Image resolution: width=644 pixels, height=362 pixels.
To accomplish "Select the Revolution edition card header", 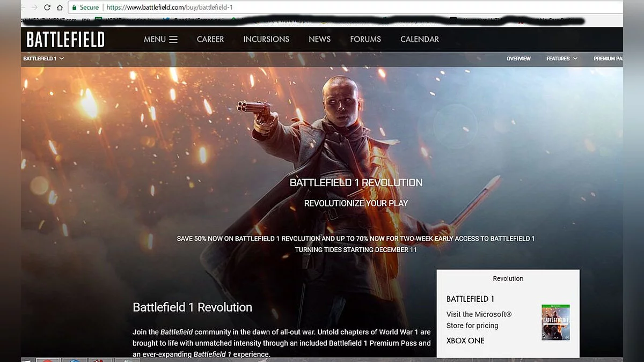I will (x=508, y=278).
